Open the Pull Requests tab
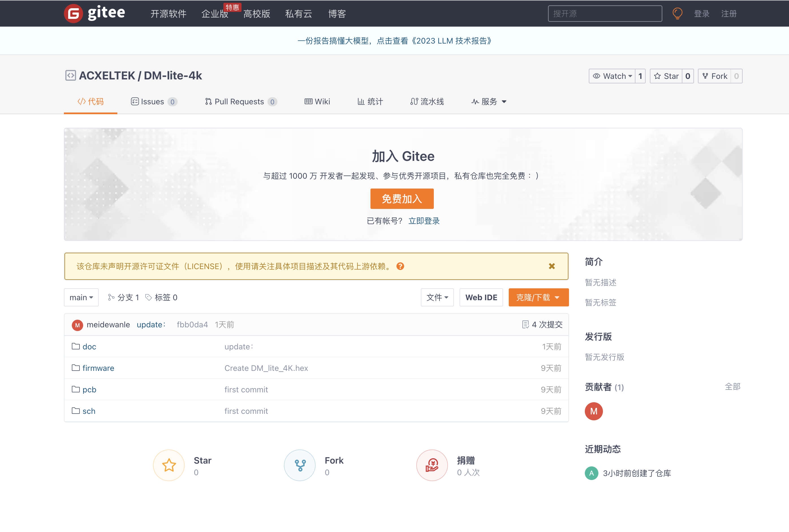Image resolution: width=789 pixels, height=532 pixels. (241, 101)
